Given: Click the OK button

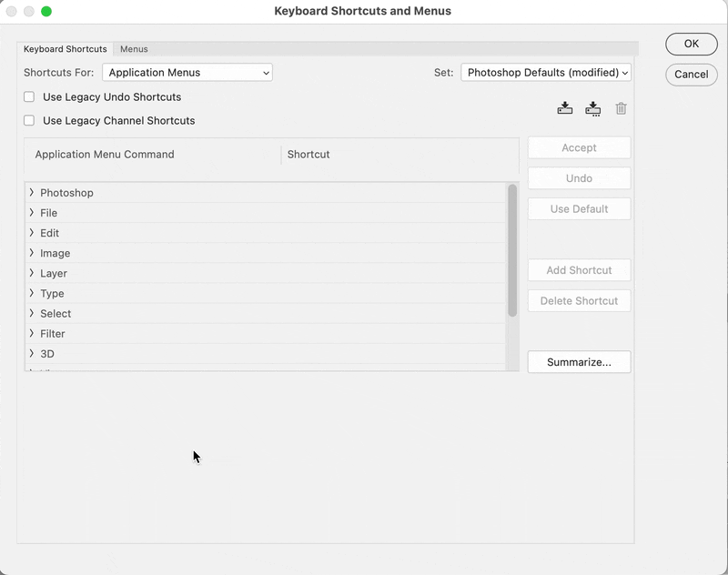Looking at the screenshot, I should (x=692, y=44).
